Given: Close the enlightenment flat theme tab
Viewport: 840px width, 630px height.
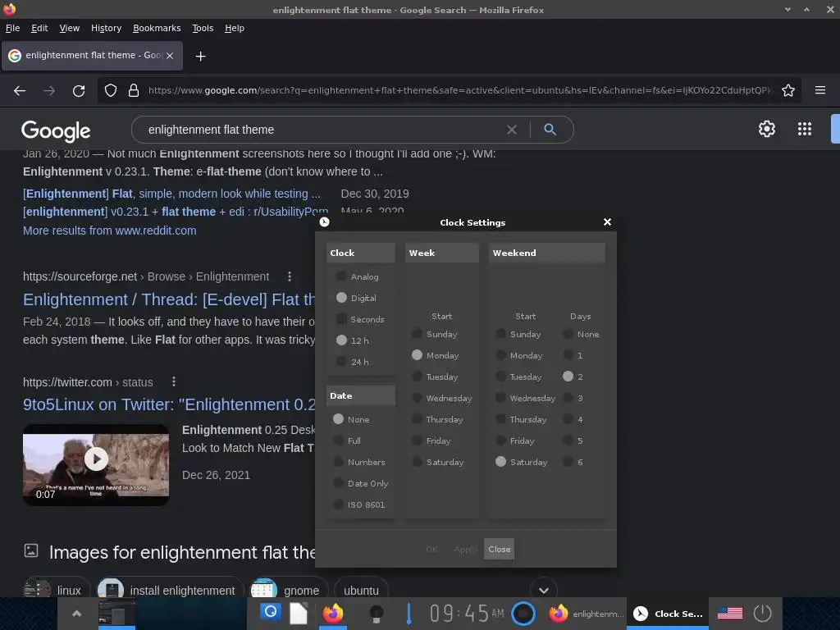Looking at the screenshot, I should (170, 56).
